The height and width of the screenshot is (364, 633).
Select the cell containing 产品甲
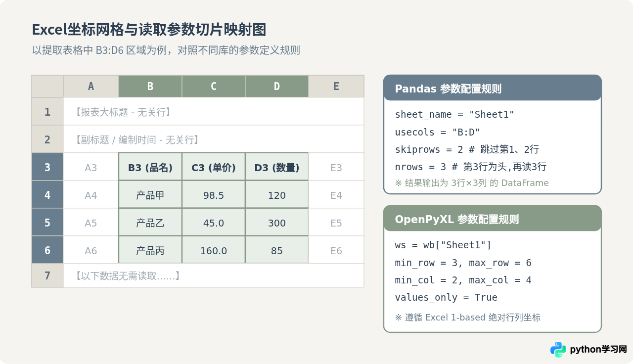(x=150, y=194)
